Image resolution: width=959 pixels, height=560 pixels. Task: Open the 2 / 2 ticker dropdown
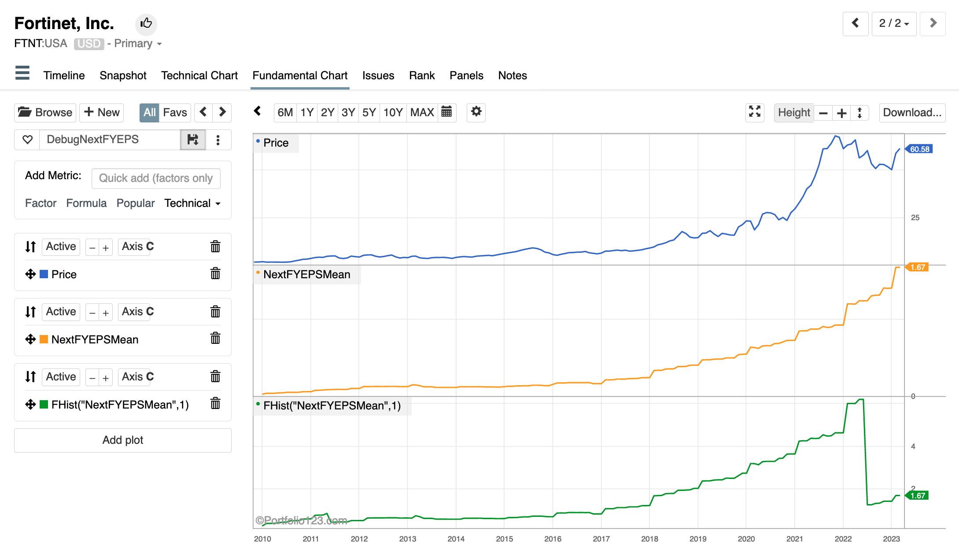(894, 23)
